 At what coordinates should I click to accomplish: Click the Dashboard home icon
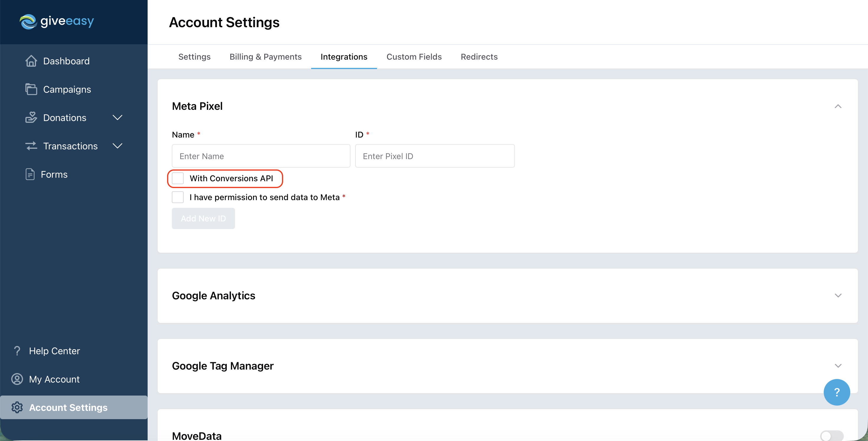(31, 61)
